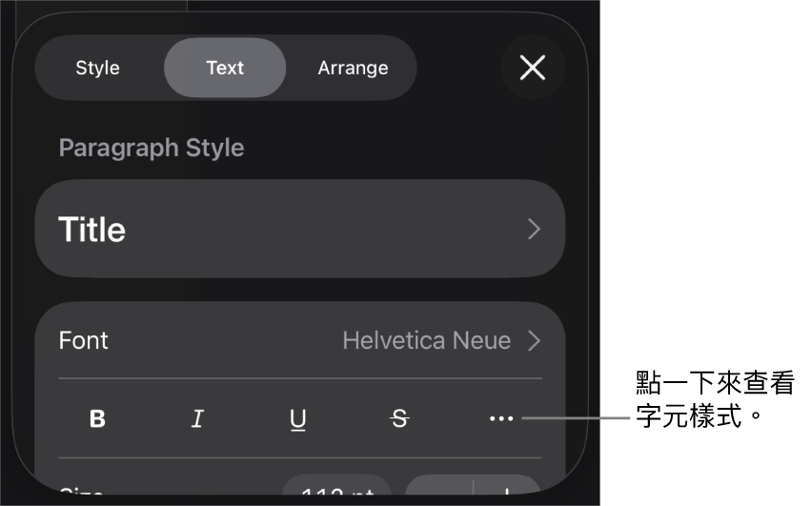
Task: Toggle Underline formatting button
Action: pos(297,419)
